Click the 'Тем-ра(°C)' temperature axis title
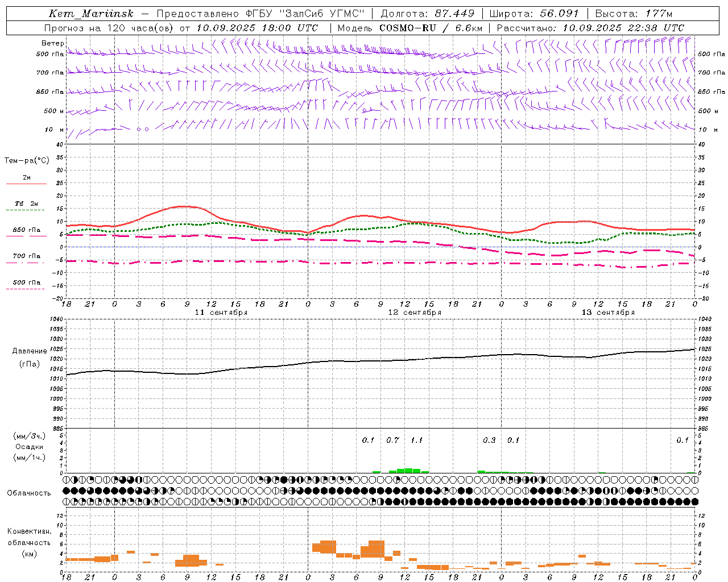The width and height of the screenshot is (728, 582). tap(27, 161)
